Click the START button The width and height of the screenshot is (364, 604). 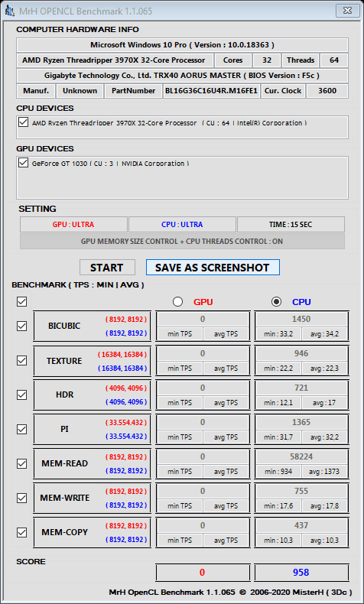(108, 268)
